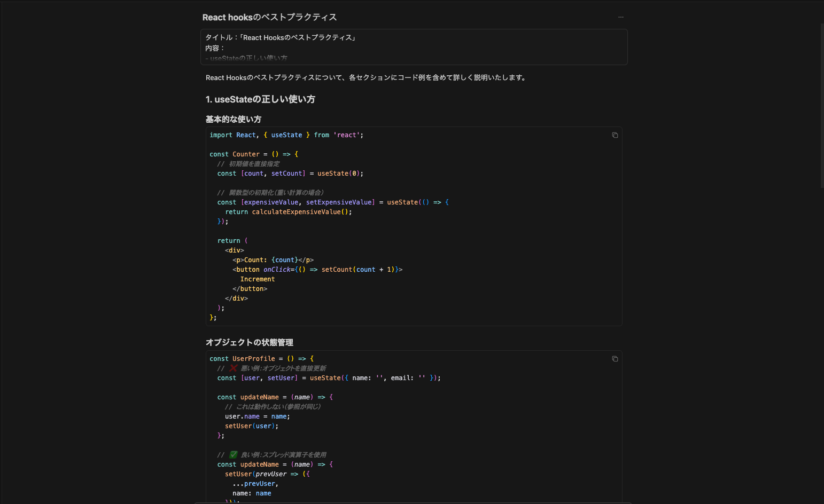Click the comment '悪い例:オブジェクトを直接更新'
This screenshot has height=504, width=824.
tap(283, 368)
